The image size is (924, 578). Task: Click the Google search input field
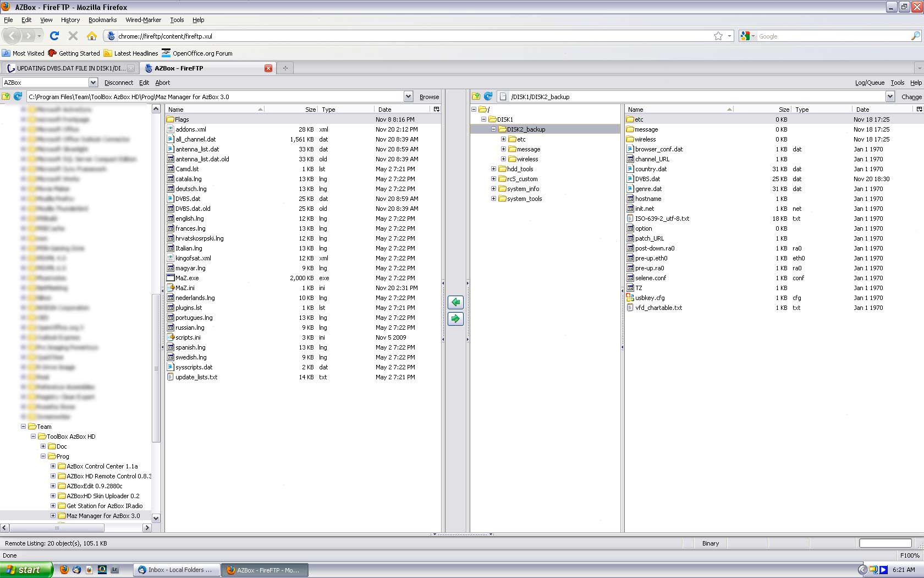(833, 36)
